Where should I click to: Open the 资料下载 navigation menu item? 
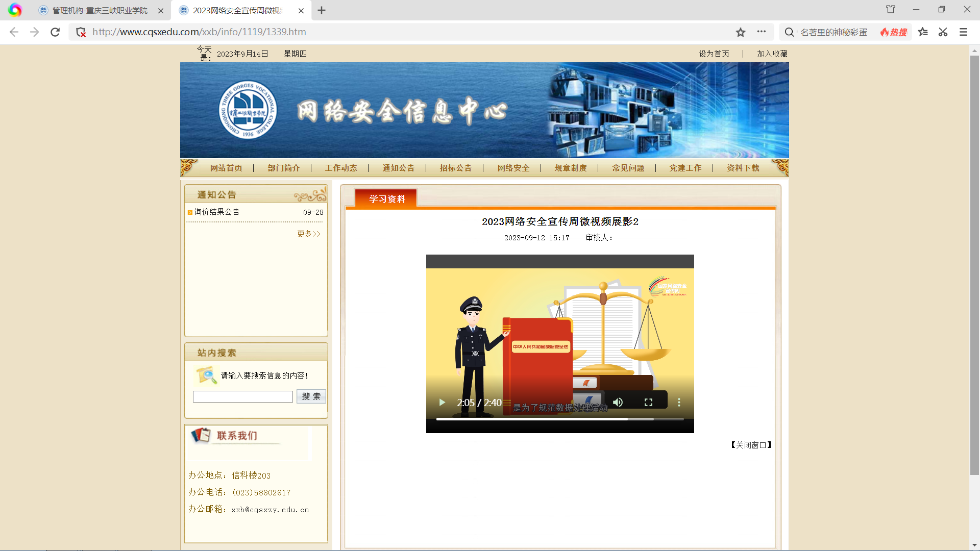743,168
